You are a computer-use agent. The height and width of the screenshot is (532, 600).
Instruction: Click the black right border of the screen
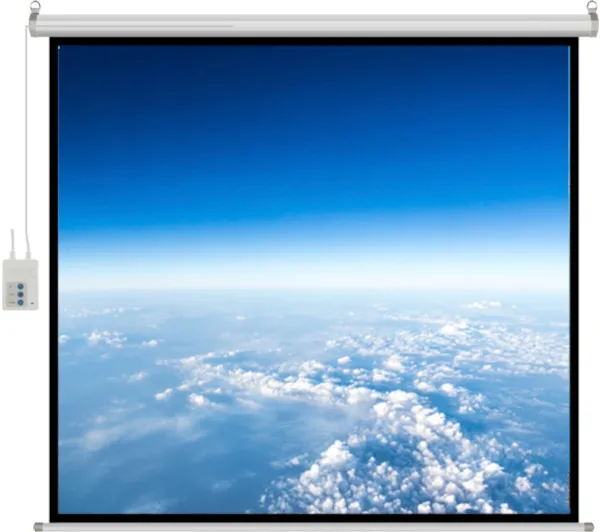(x=574, y=280)
